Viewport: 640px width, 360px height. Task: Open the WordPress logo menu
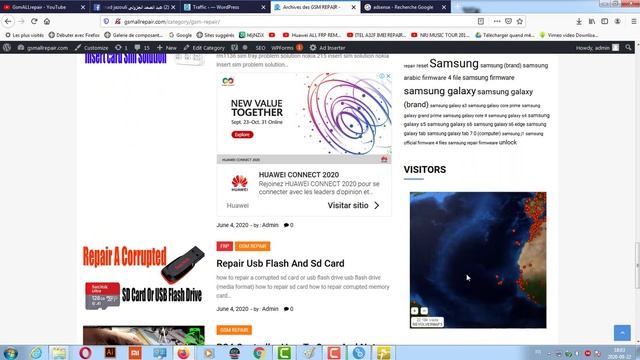[x=7, y=47]
